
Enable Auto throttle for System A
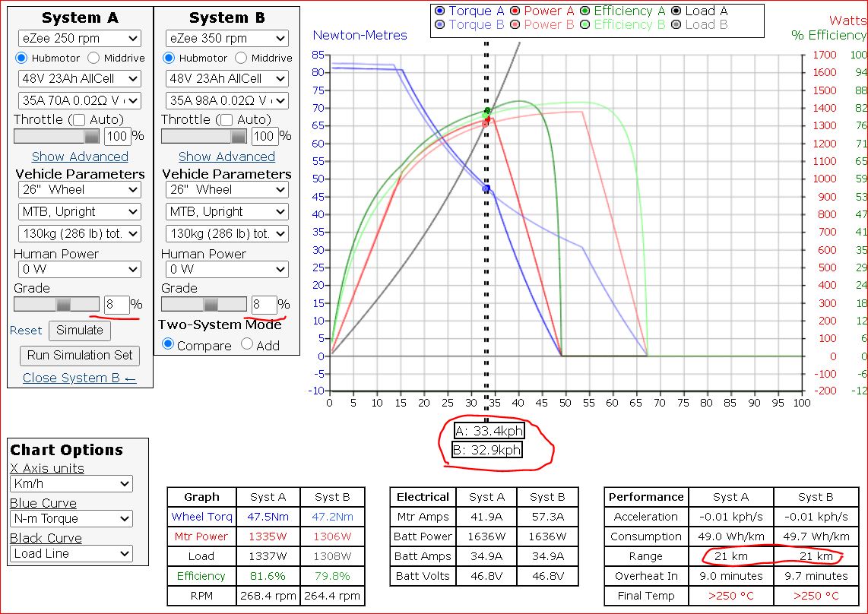(79, 119)
